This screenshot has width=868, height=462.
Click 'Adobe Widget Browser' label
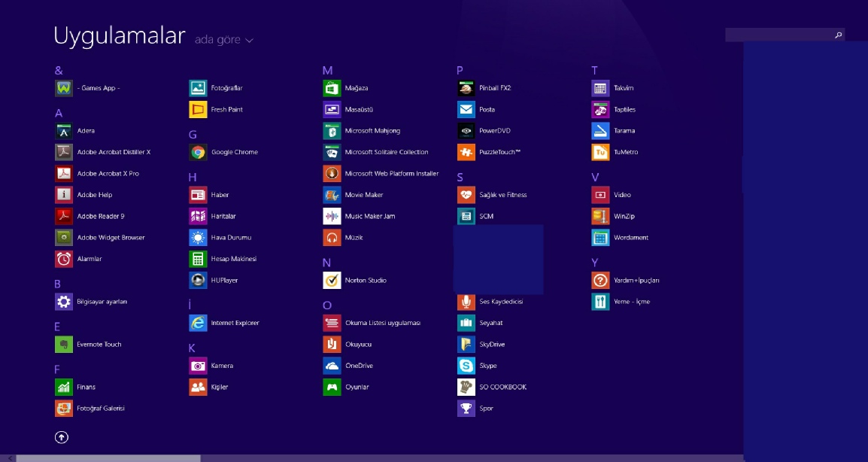111,238
